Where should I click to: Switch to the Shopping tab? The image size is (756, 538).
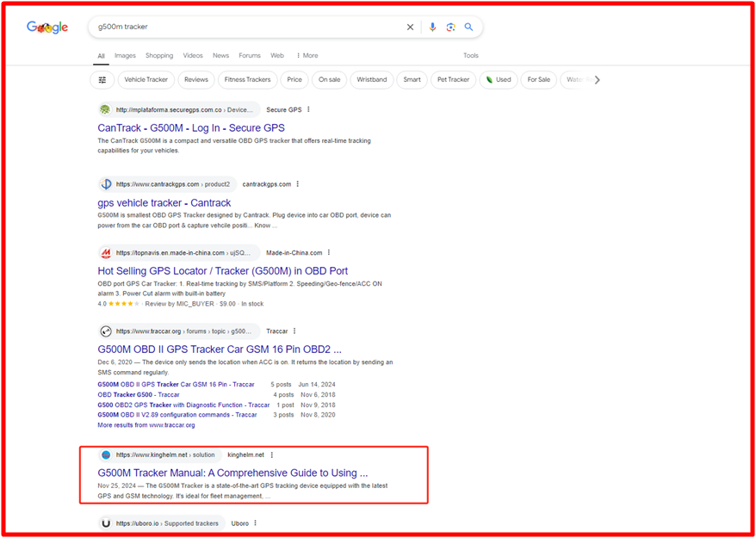point(159,56)
